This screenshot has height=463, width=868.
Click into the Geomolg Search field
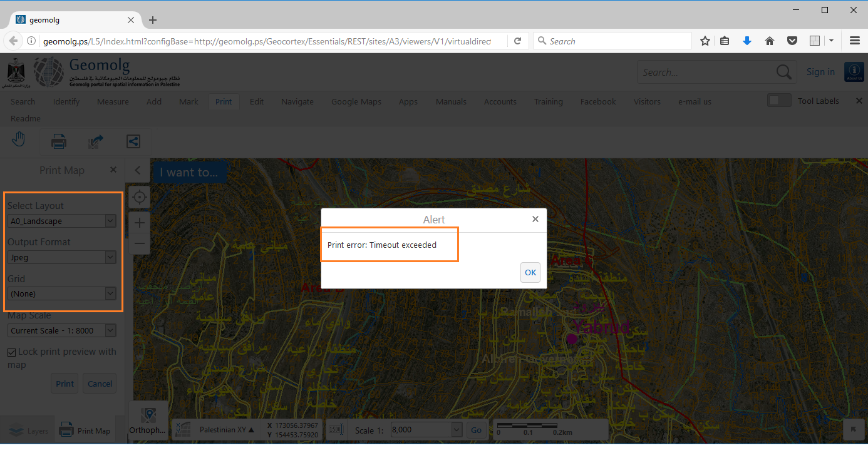(x=706, y=72)
